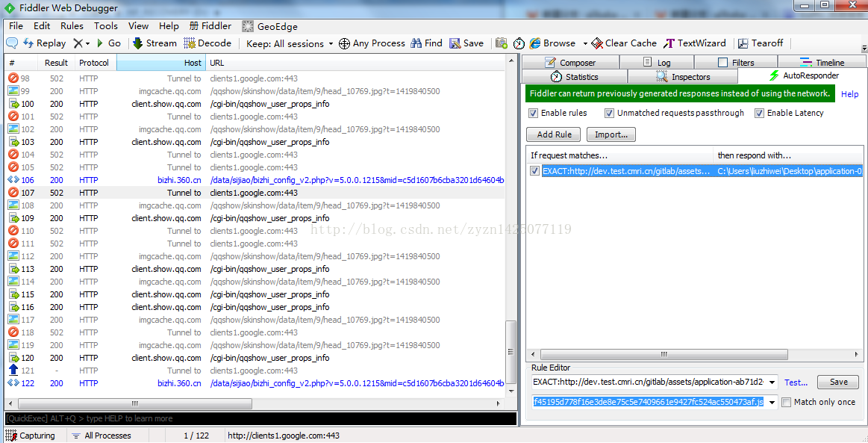Open the Help menu

(169, 26)
